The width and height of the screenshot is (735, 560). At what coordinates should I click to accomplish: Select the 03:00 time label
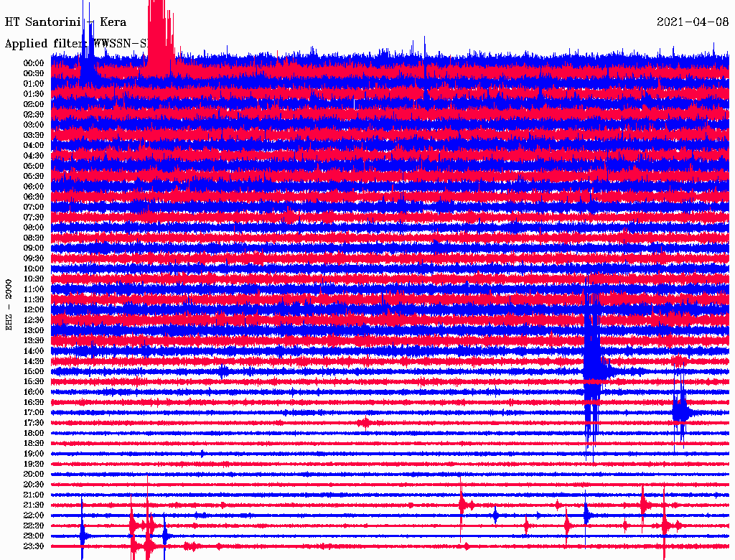34,125
